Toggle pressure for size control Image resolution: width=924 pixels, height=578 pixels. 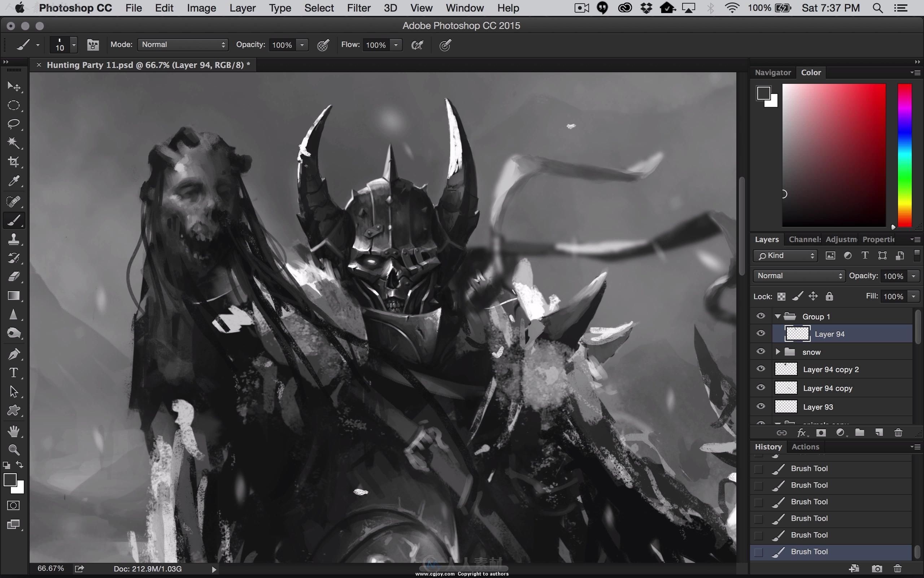click(445, 45)
